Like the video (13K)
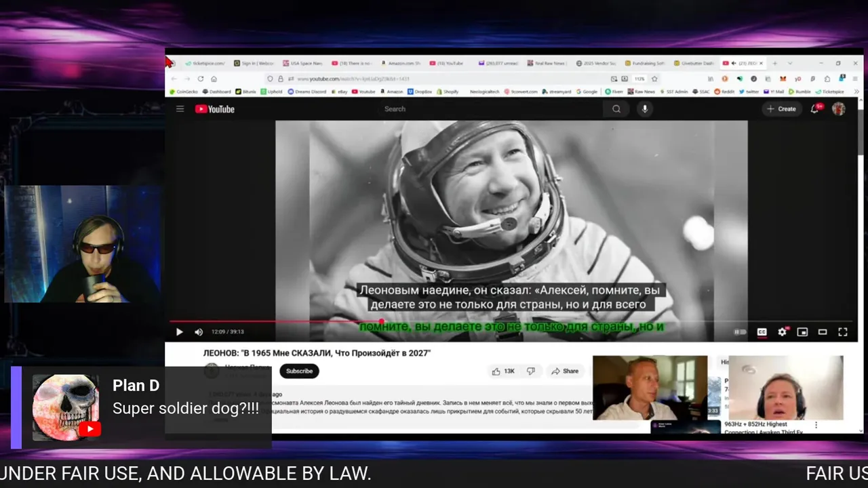 tap(503, 371)
